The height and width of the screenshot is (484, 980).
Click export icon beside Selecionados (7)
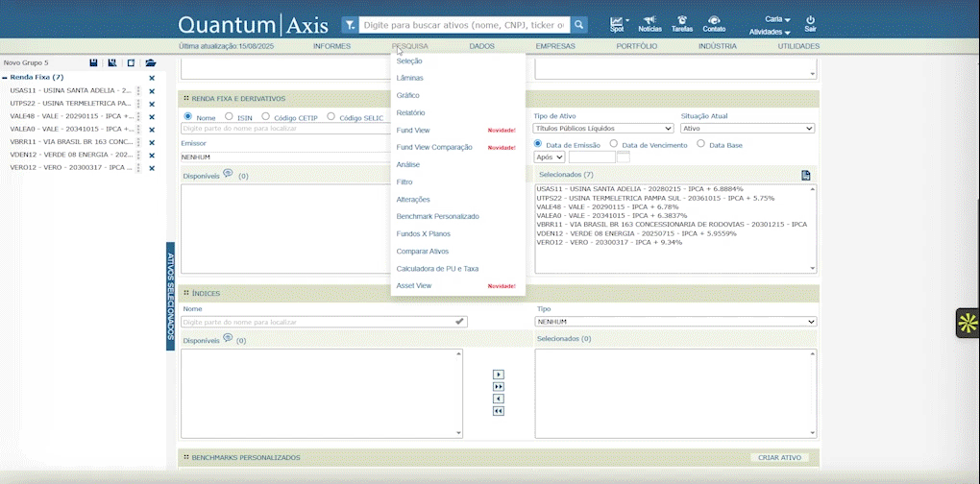coord(806,176)
